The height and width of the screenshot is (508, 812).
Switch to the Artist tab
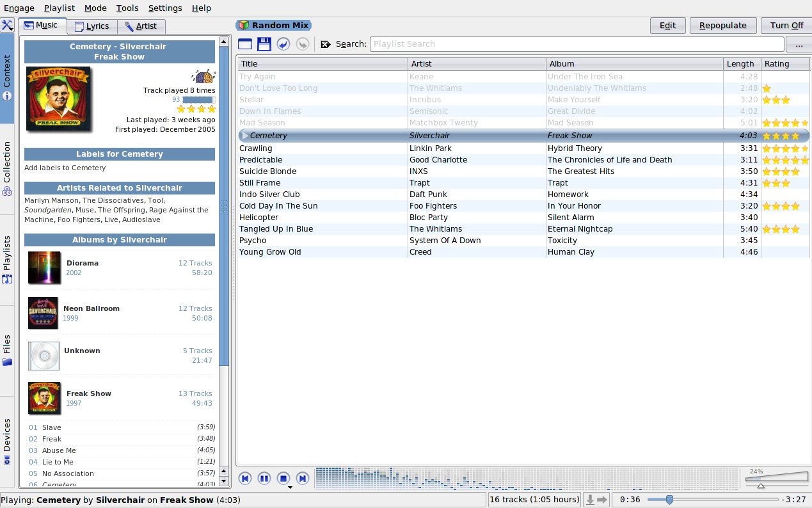pyautogui.click(x=141, y=26)
